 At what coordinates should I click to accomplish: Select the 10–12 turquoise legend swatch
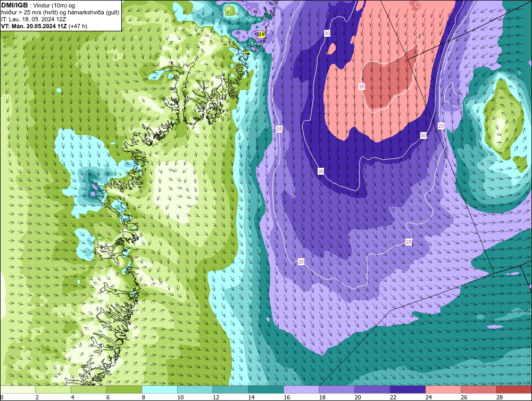(x=195, y=389)
